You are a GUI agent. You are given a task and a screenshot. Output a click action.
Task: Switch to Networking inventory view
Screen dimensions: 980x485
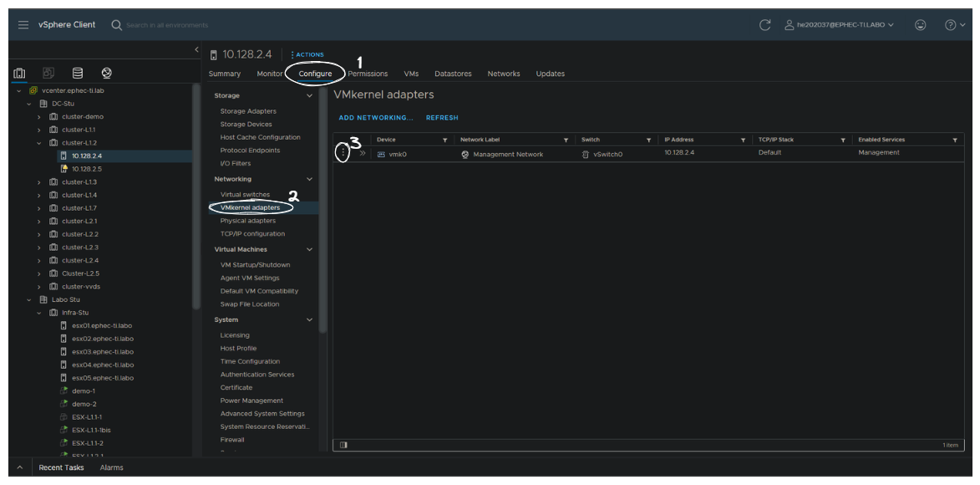point(106,74)
